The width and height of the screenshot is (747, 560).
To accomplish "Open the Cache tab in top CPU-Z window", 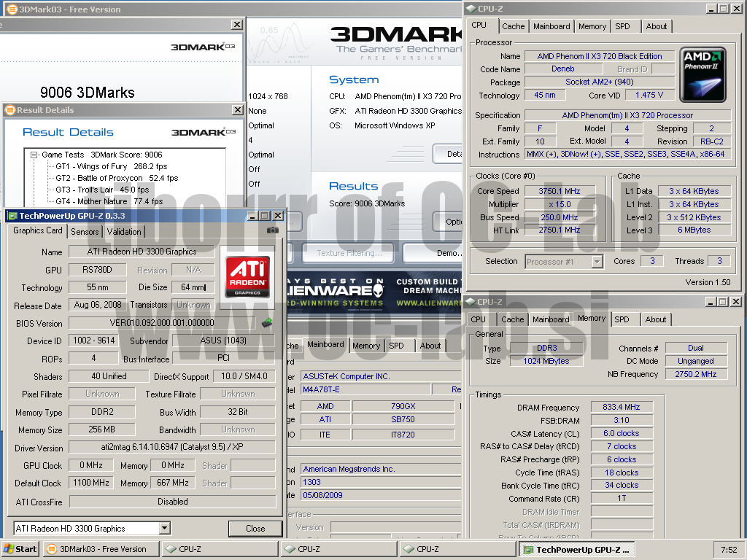I will coord(513,26).
